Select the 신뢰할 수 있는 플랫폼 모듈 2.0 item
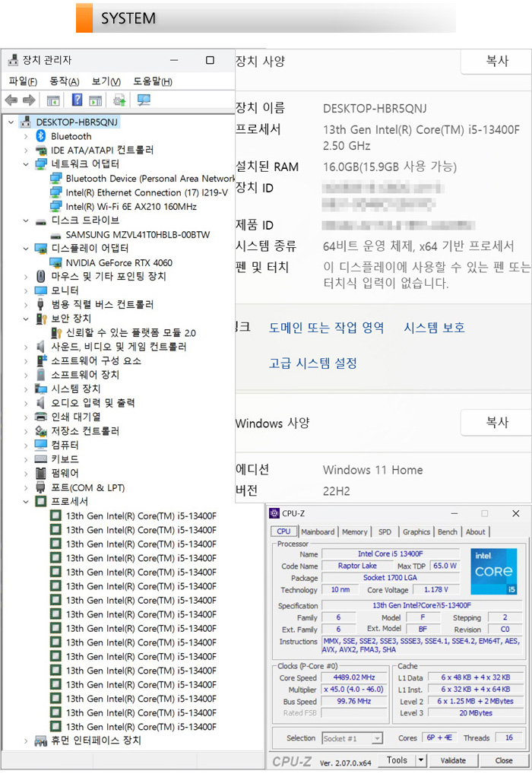 (130, 333)
